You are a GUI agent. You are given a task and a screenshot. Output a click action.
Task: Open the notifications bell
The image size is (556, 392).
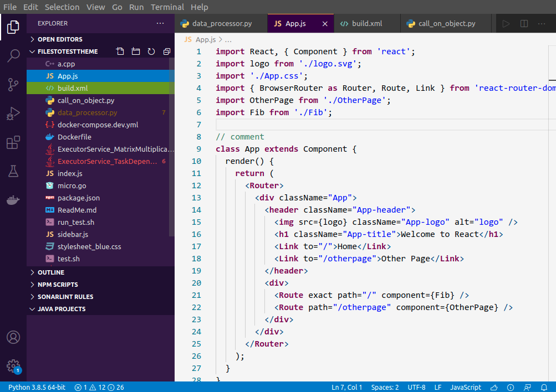coord(544,388)
